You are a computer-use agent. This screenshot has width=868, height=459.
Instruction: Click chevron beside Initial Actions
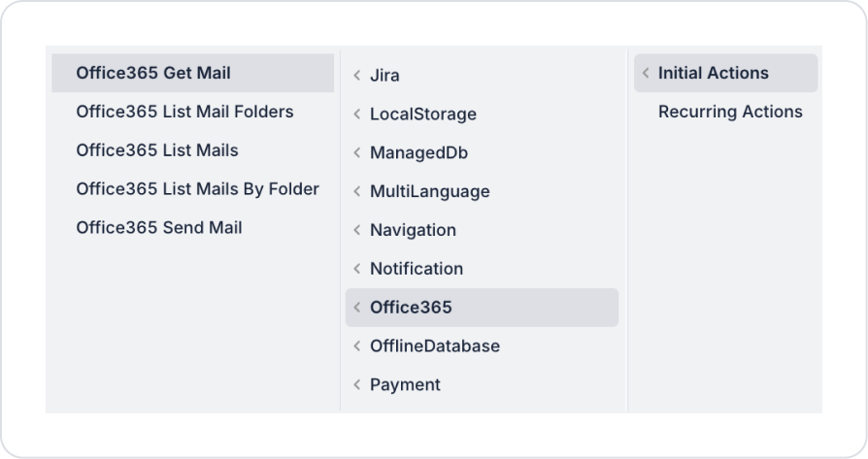coord(645,73)
